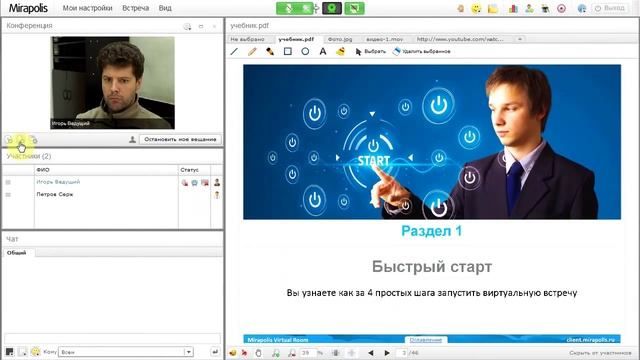This screenshot has height=360, width=640.
Task: Toggle the green microphone button
Action: [x=288, y=8]
